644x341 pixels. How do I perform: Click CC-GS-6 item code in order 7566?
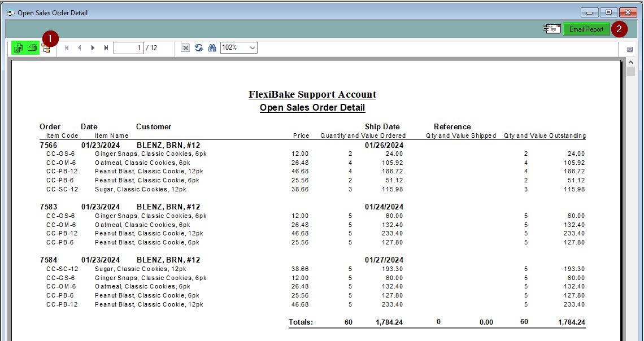click(60, 154)
